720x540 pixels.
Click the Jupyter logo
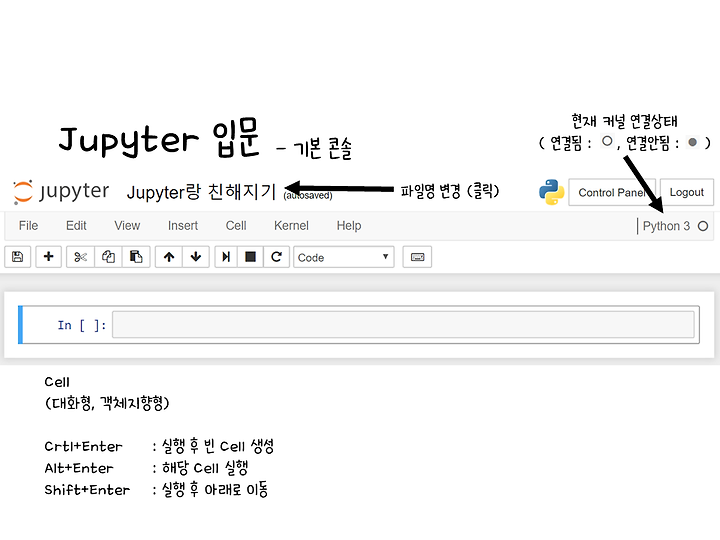tap(61, 191)
